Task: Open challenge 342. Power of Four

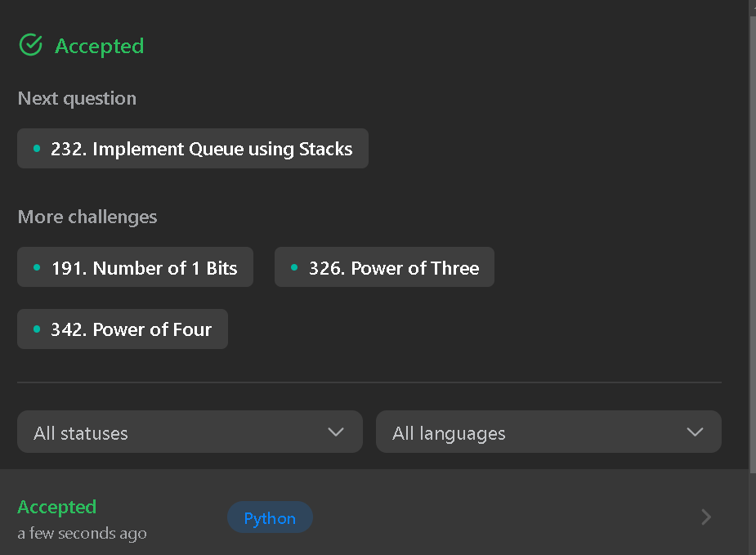Action: pos(123,329)
